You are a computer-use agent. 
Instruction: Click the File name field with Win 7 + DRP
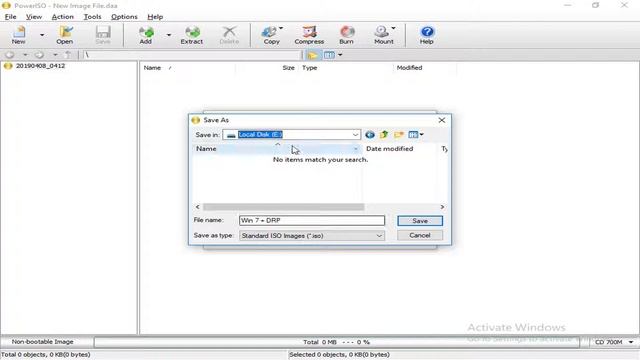[312, 220]
